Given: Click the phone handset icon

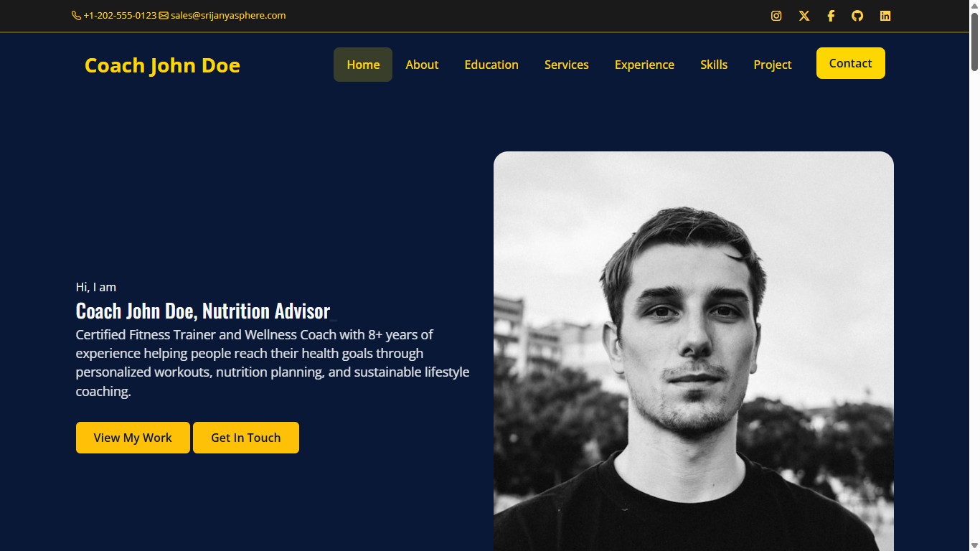Looking at the screenshot, I should coord(76,15).
